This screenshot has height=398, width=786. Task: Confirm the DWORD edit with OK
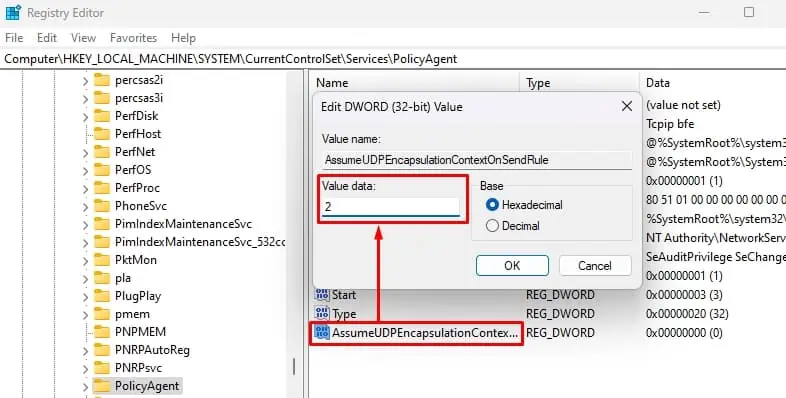[512, 266]
